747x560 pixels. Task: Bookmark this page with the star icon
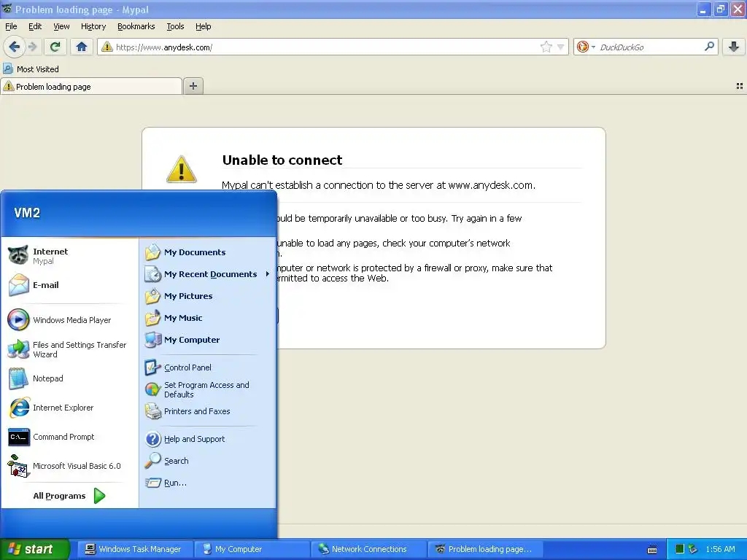[x=546, y=47]
